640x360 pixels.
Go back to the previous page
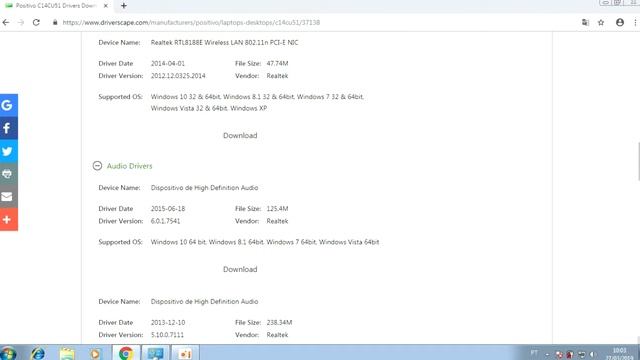click(x=6, y=22)
